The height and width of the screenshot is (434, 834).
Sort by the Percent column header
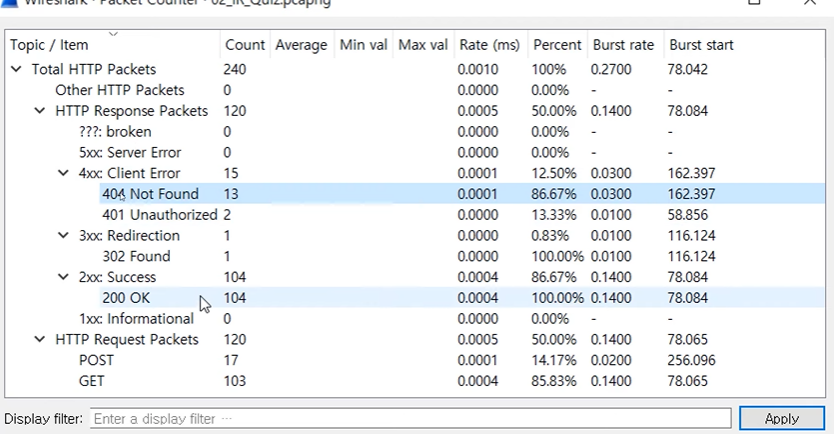[x=557, y=45]
